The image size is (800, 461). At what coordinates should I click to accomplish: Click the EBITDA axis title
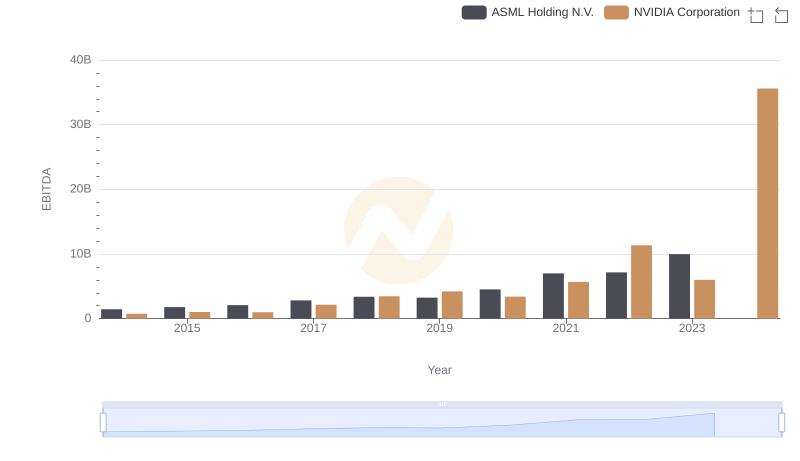[x=46, y=189]
